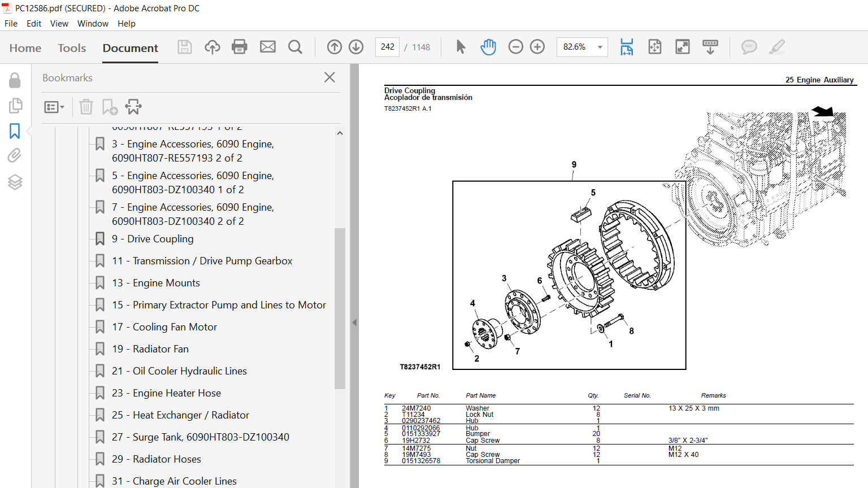The width and height of the screenshot is (868, 488).
Task: Switch to Home tab
Action: tap(25, 48)
